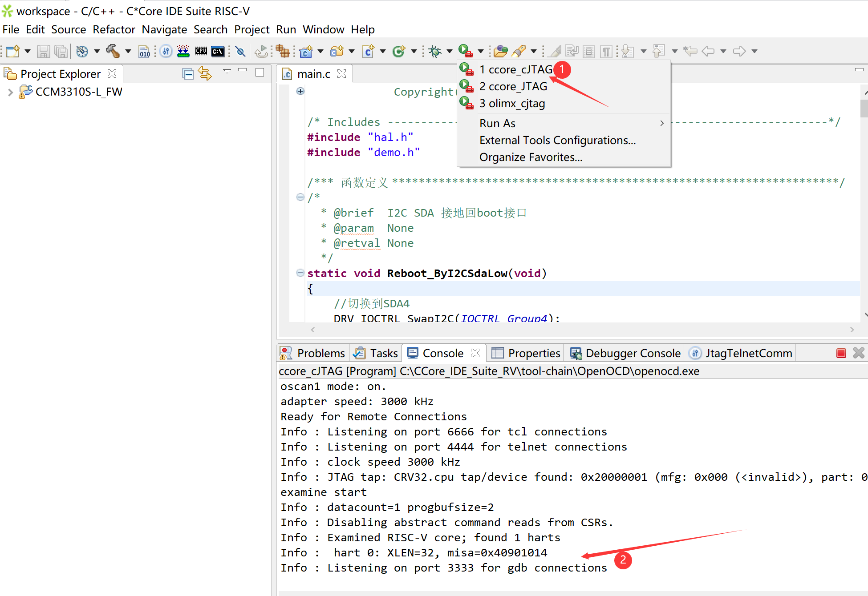This screenshot has width=868, height=596.
Task: Select Organize Favorites menu option
Action: (530, 156)
